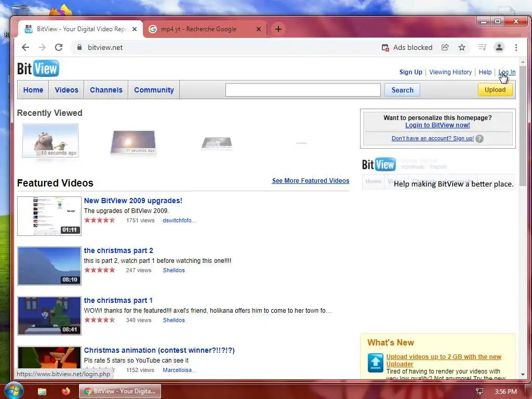Click Don't have an account Sign up

[433, 138]
